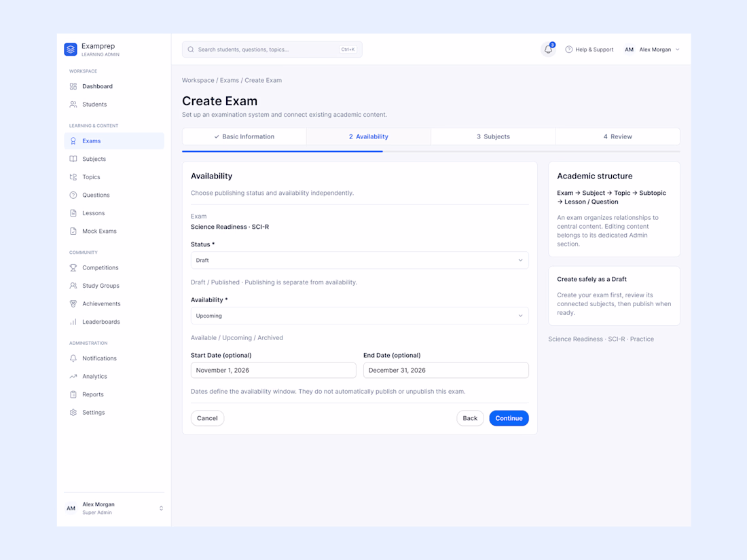Click the Study Groups icon

click(x=73, y=286)
